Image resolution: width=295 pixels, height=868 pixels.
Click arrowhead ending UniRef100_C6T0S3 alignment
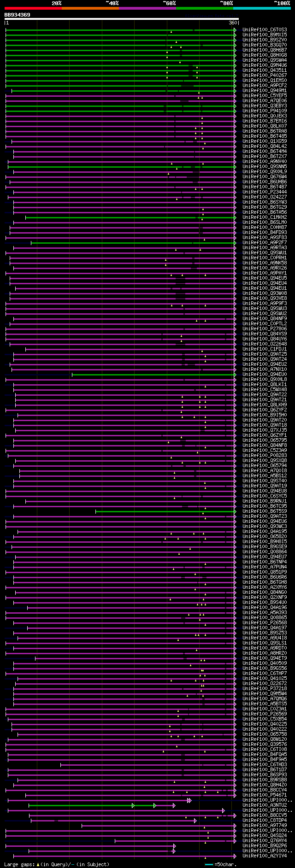[235, 30]
